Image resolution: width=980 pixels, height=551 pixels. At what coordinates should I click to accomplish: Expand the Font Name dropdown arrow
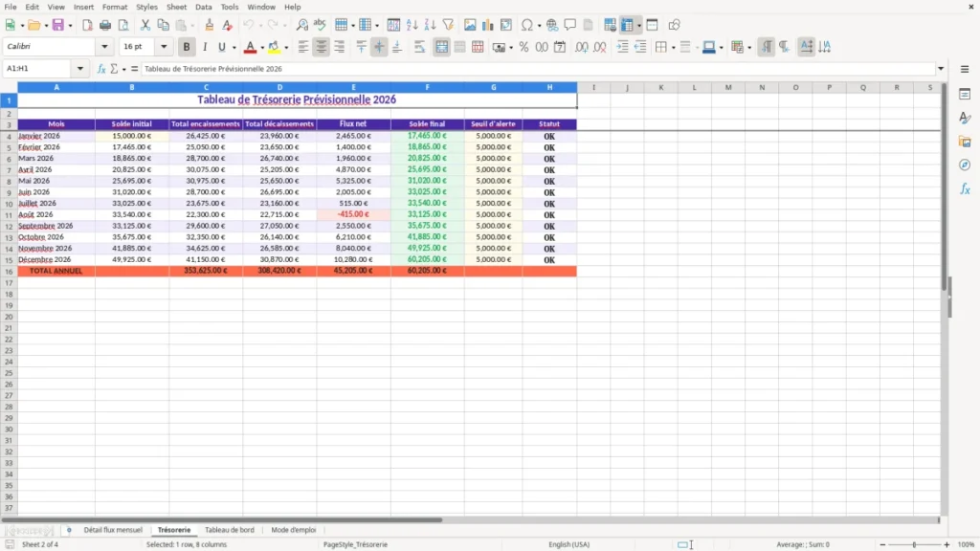click(104, 47)
